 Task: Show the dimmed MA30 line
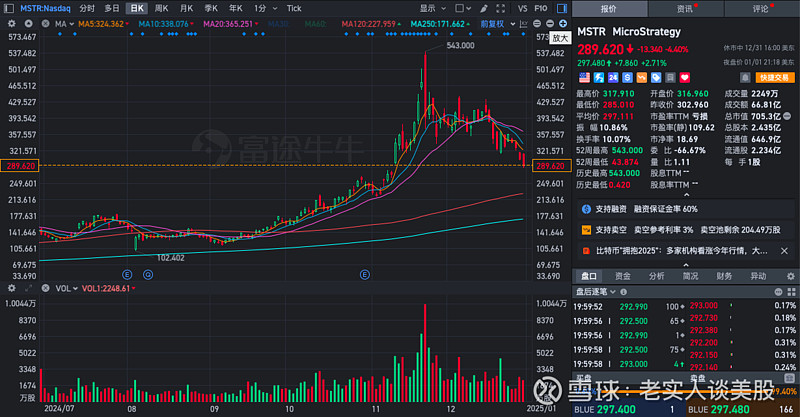(278, 24)
